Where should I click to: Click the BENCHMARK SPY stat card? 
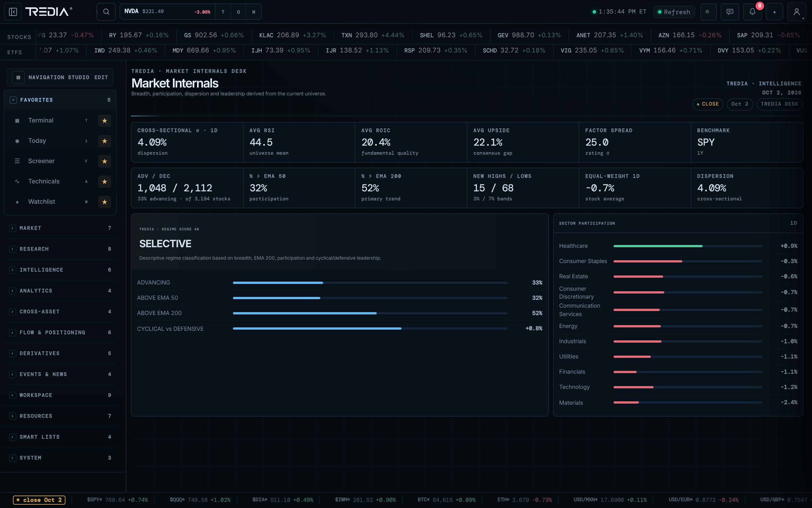pyautogui.click(x=747, y=142)
